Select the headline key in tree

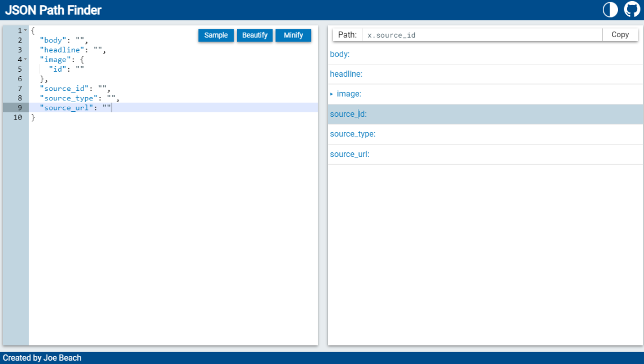pos(346,74)
